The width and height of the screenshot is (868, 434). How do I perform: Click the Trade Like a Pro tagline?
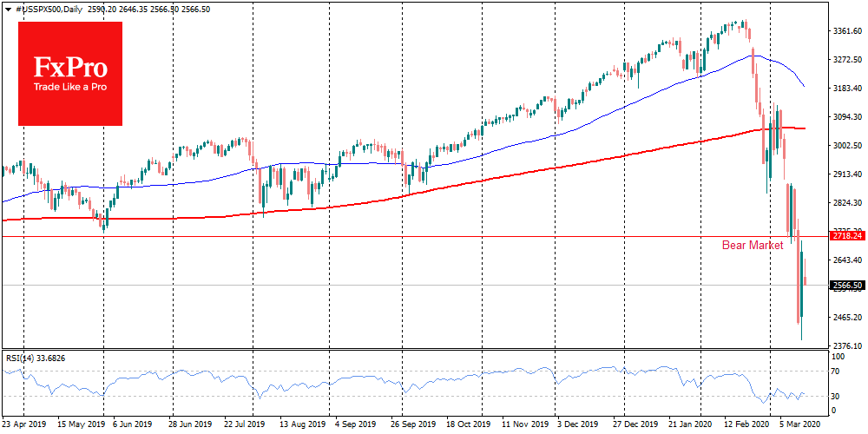click(69, 88)
